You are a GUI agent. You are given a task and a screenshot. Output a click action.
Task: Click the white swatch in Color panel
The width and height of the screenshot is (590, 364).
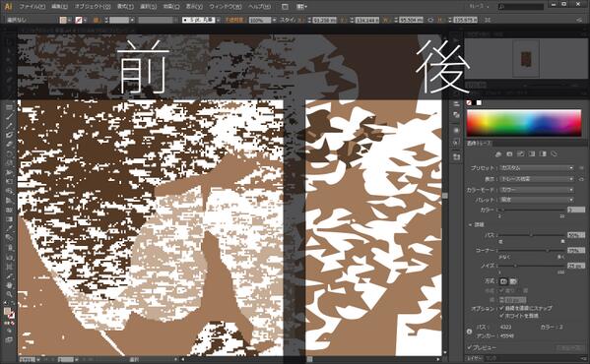(479, 102)
